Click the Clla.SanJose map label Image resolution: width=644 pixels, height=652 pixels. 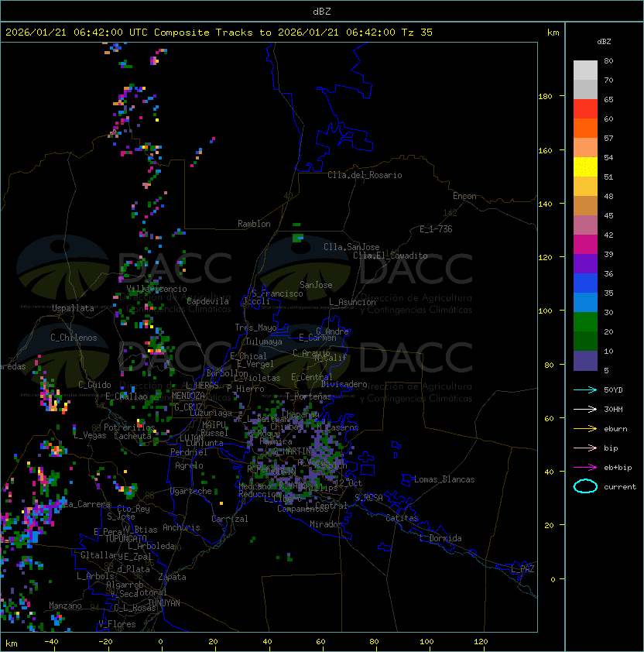[351, 247]
